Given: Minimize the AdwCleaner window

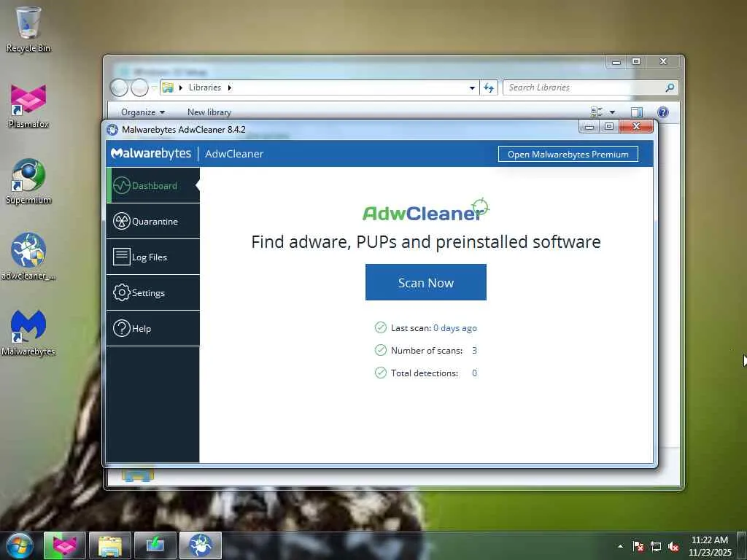Looking at the screenshot, I should [x=589, y=126].
